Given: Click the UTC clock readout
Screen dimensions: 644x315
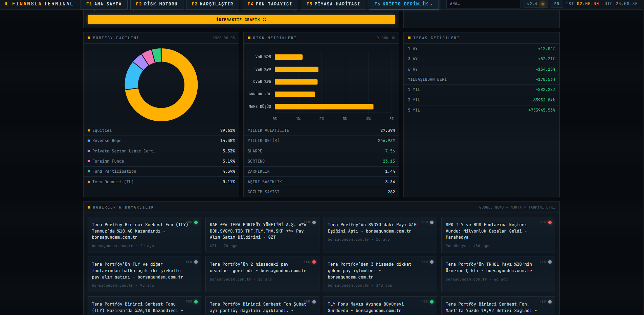Looking at the screenshot, I should 621,4.
